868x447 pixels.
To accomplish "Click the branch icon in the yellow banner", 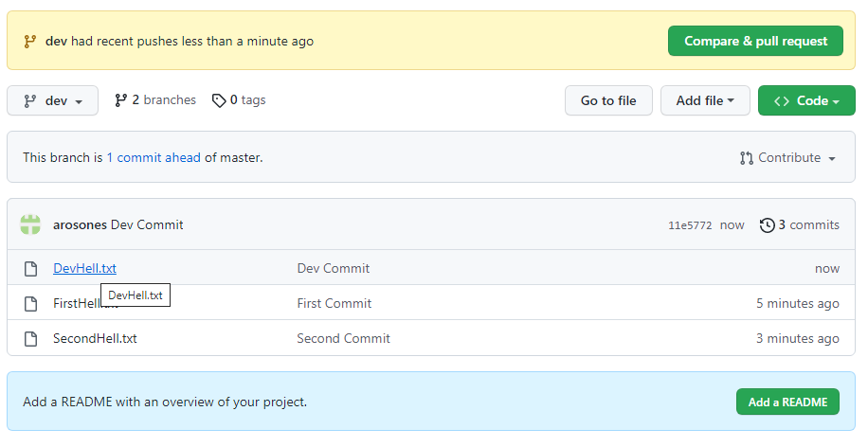I will 30,42.
